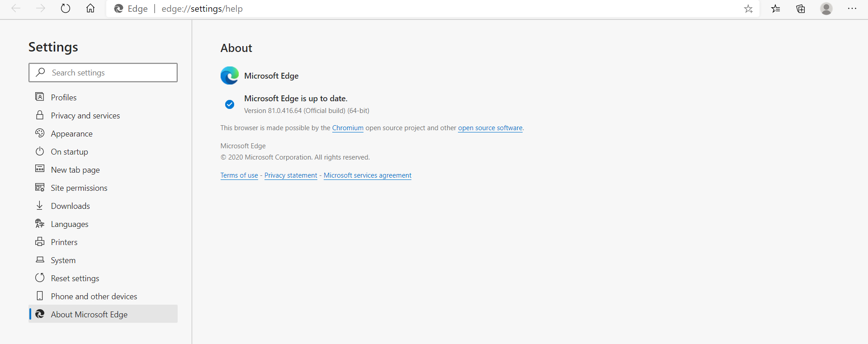Click the Appearance palette icon
This screenshot has height=344, width=868.
40,133
